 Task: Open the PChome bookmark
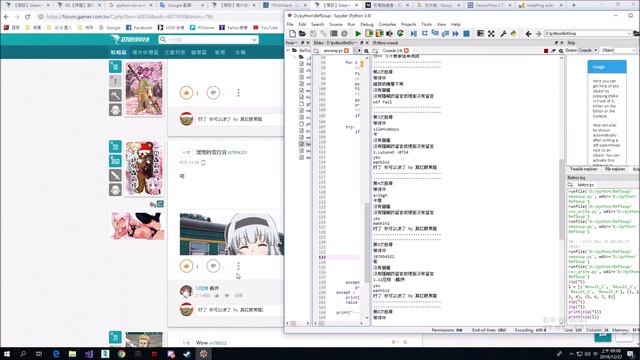point(202,28)
